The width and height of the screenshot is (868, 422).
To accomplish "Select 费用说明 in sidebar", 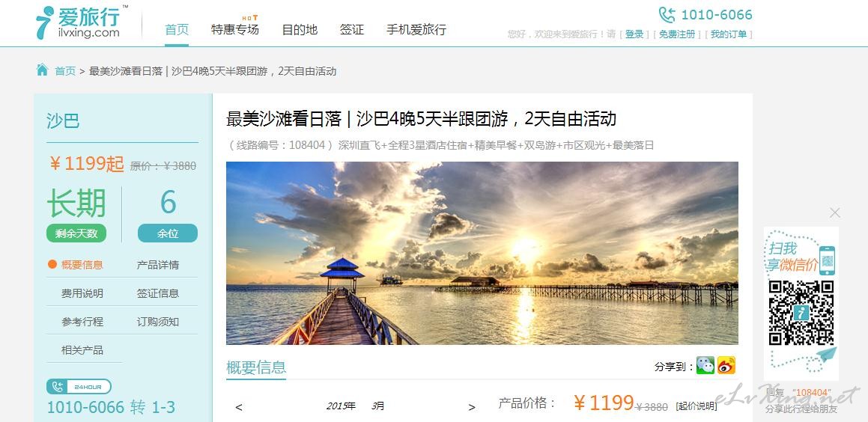I will (82, 294).
